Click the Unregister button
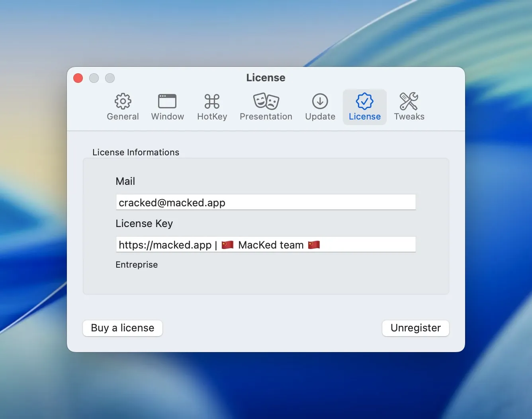 tap(416, 328)
